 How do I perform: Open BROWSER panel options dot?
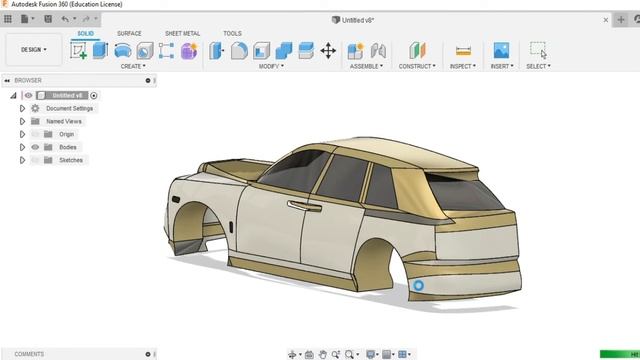click(x=148, y=81)
